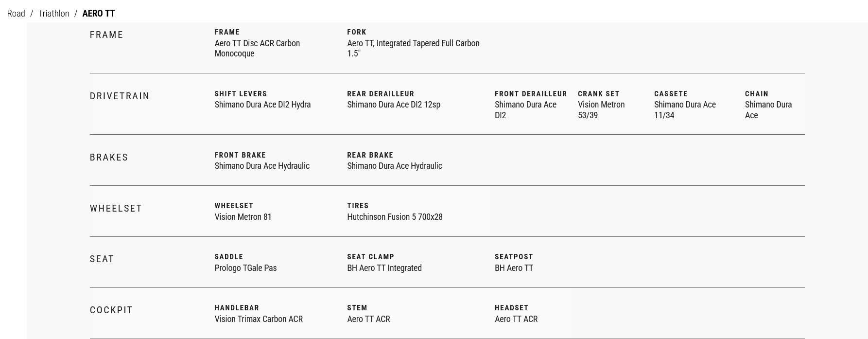Click the Seat Clamp label
This screenshot has height=339, width=868.
(370, 257)
